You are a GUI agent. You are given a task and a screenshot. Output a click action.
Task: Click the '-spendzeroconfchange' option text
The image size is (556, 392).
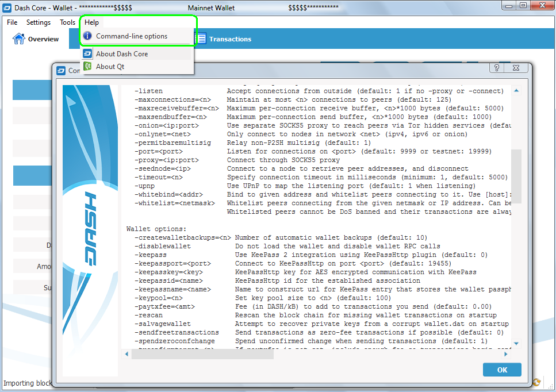point(174,341)
